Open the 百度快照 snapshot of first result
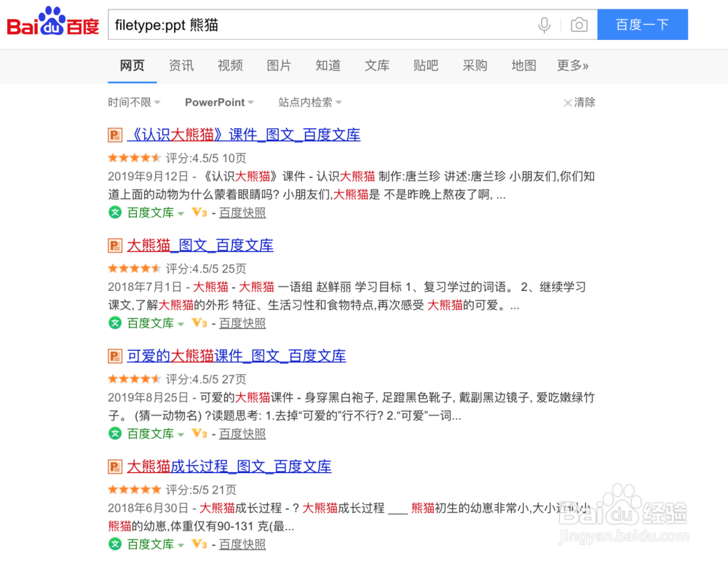This screenshot has height=561, width=728. [x=242, y=212]
